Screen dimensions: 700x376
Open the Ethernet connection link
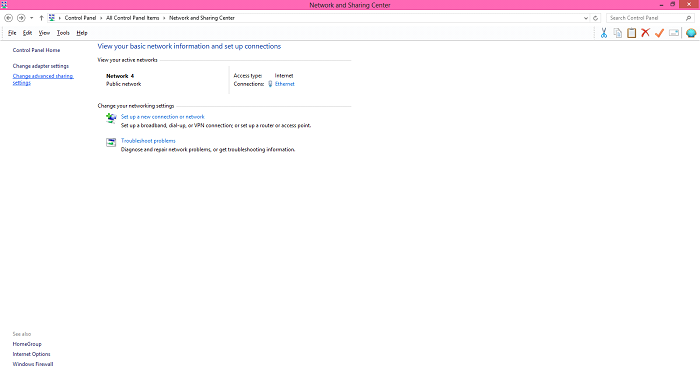point(284,84)
